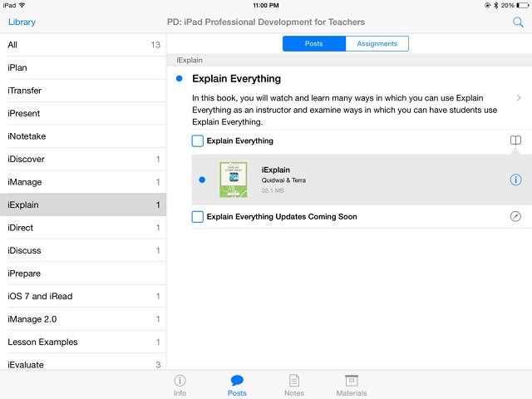Screen dimensions: 532x399
Task: Tap the Wi-Fi icon in status bar
Action: pyautogui.click(x=22, y=6)
